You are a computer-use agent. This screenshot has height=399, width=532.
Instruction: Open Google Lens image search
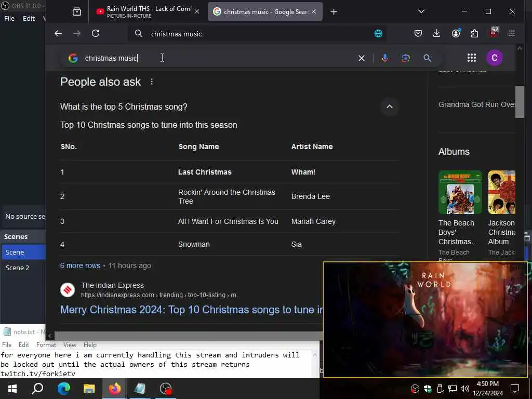405,58
